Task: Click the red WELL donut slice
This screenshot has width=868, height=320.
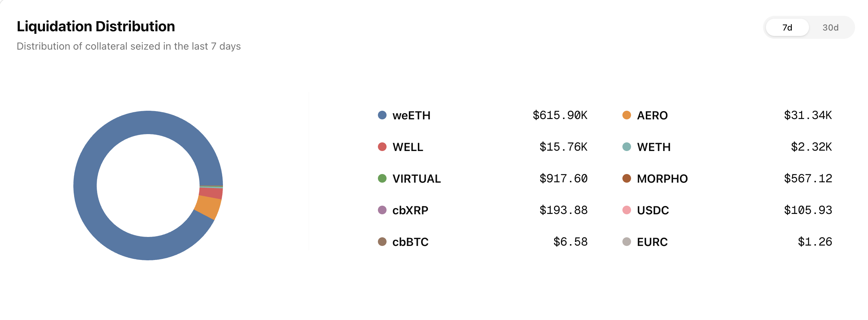Action: (211, 193)
